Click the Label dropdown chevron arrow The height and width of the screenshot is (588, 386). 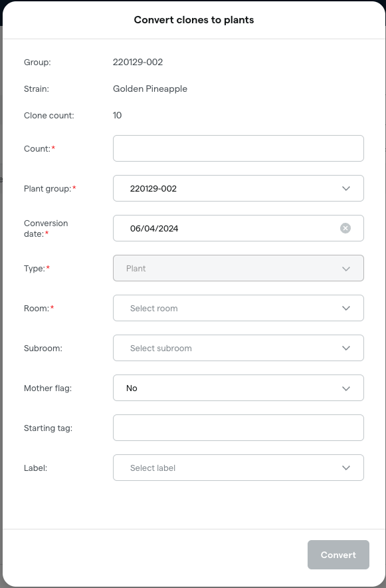[x=345, y=468]
